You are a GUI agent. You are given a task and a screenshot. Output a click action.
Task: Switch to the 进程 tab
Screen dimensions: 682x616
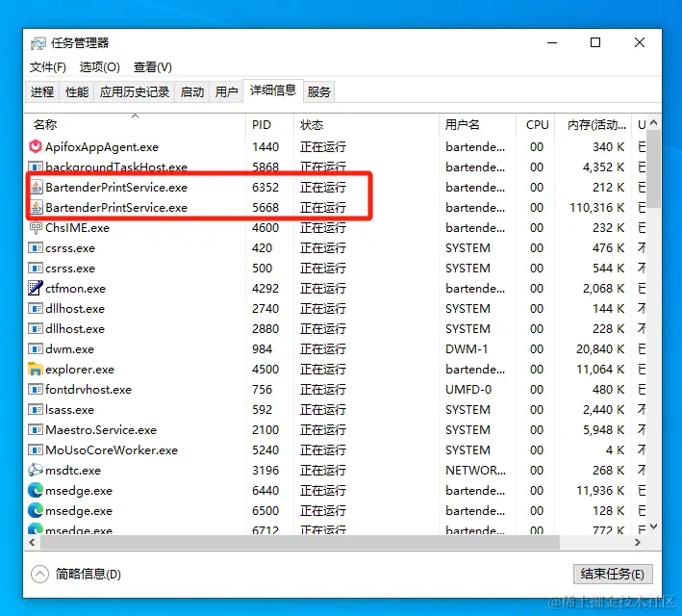click(42, 91)
